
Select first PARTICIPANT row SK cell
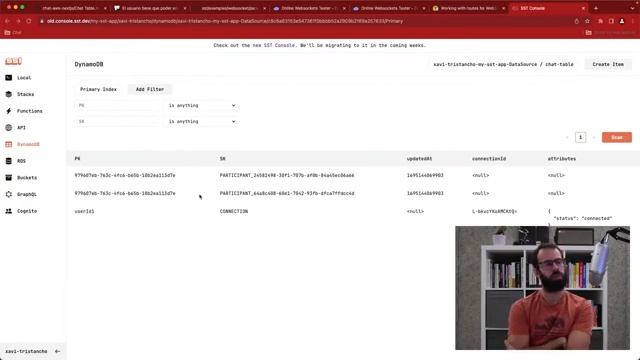tap(287, 175)
